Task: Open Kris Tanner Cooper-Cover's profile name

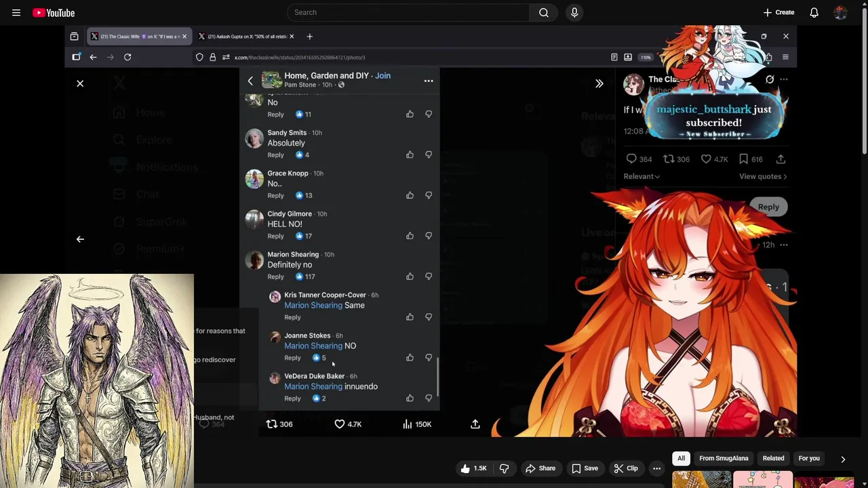Action: pyautogui.click(x=325, y=295)
